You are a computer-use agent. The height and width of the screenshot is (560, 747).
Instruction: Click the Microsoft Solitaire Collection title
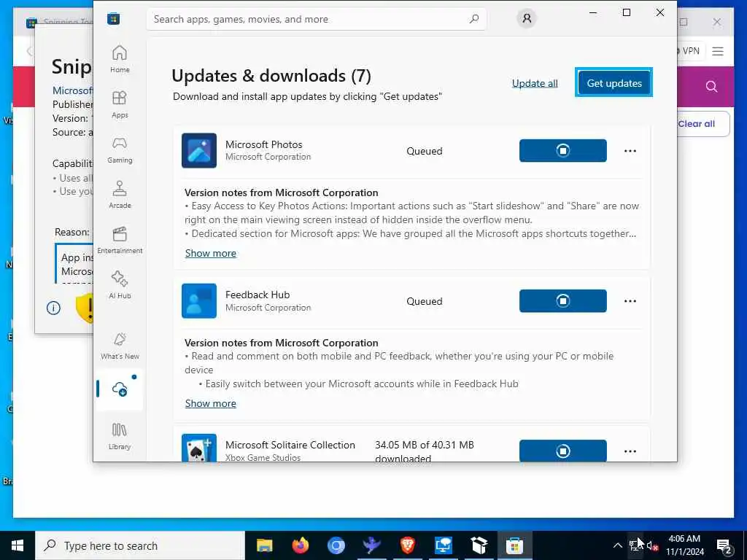coord(290,445)
